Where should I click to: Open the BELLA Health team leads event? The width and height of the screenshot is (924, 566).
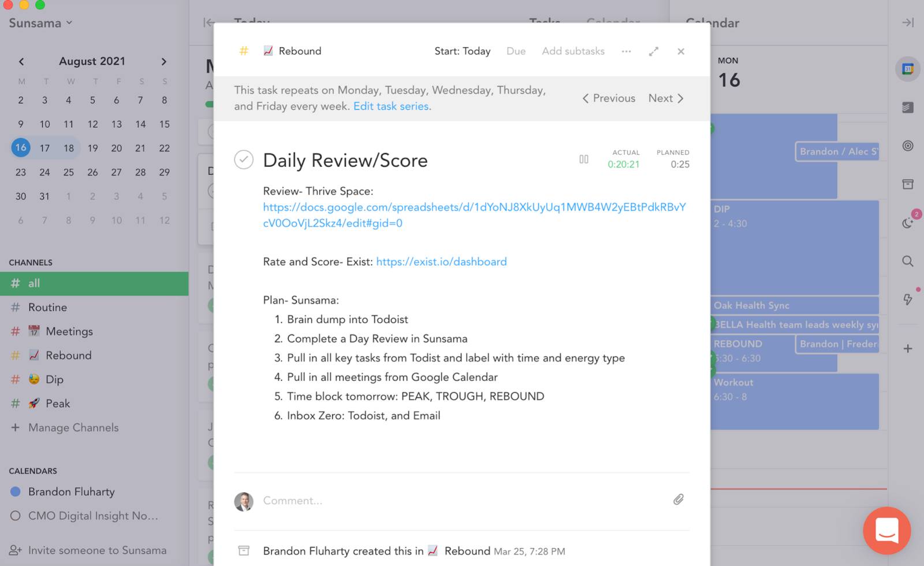[795, 325]
